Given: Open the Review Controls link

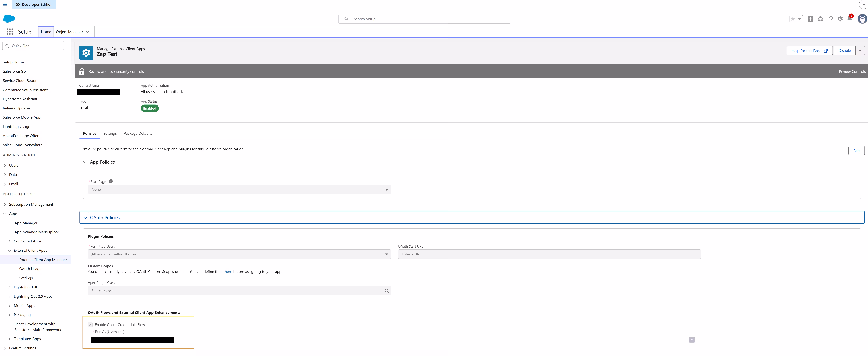Looking at the screenshot, I should (x=852, y=71).
